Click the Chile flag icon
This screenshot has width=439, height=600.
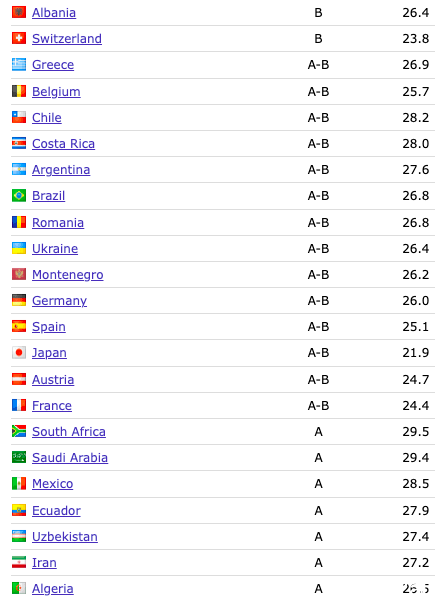tap(19, 117)
